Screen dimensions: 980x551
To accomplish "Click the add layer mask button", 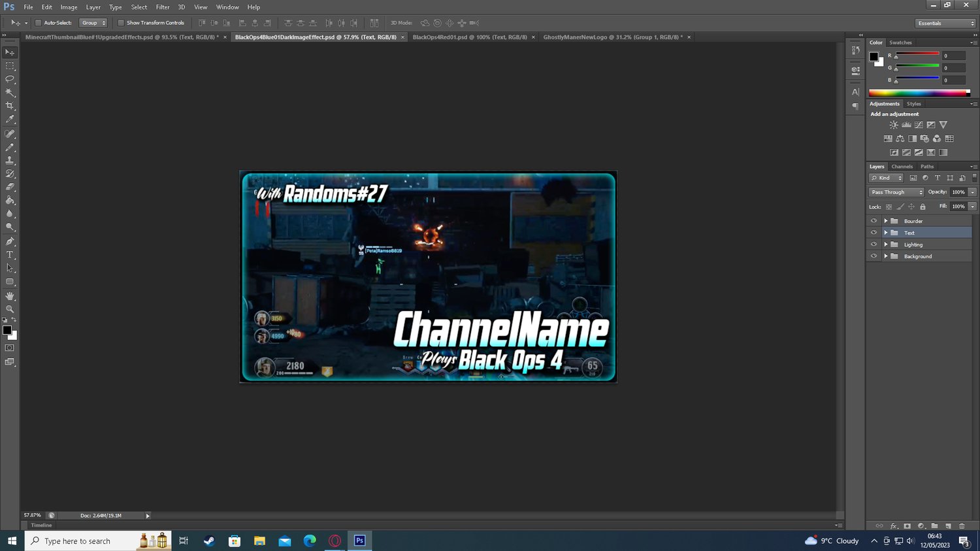I will coord(907,526).
